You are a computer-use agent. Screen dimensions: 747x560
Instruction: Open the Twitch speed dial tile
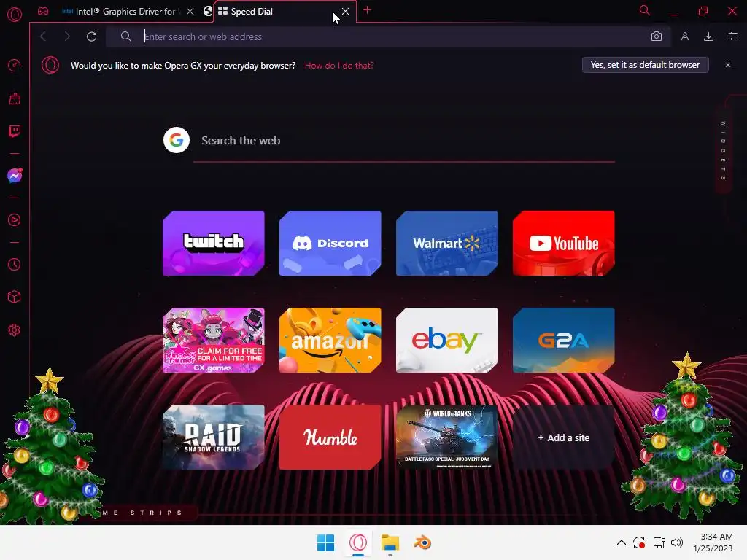pyautogui.click(x=214, y=243)
